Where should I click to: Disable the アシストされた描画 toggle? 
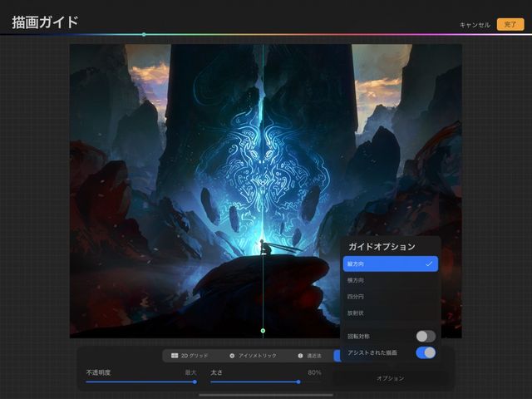pyautogui.click(x=426, y=352)
